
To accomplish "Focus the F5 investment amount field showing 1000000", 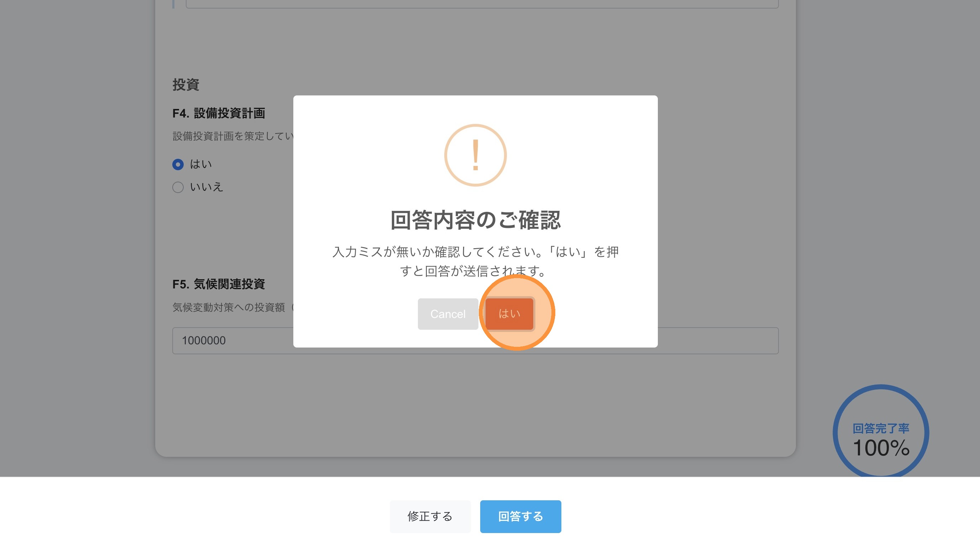I will click(x=232, y=341).
